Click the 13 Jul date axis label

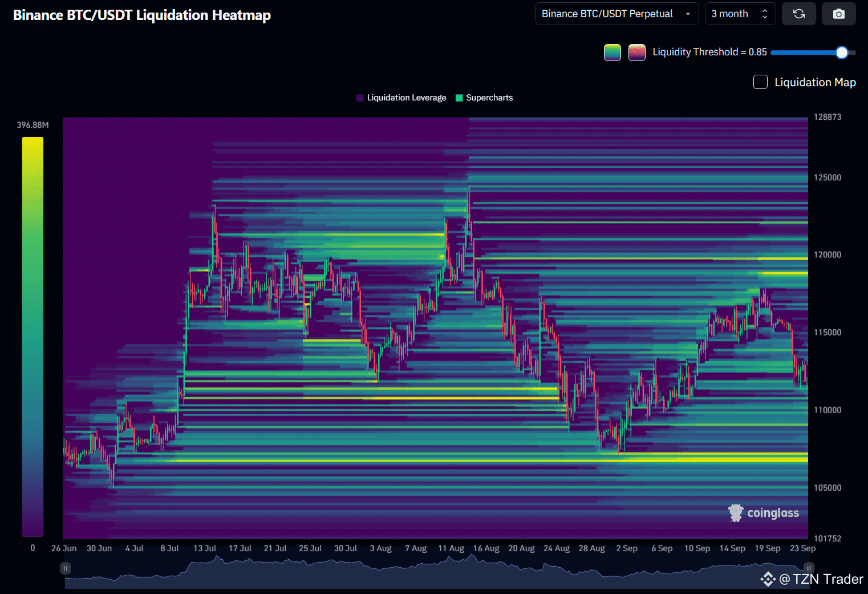(205, 548)
